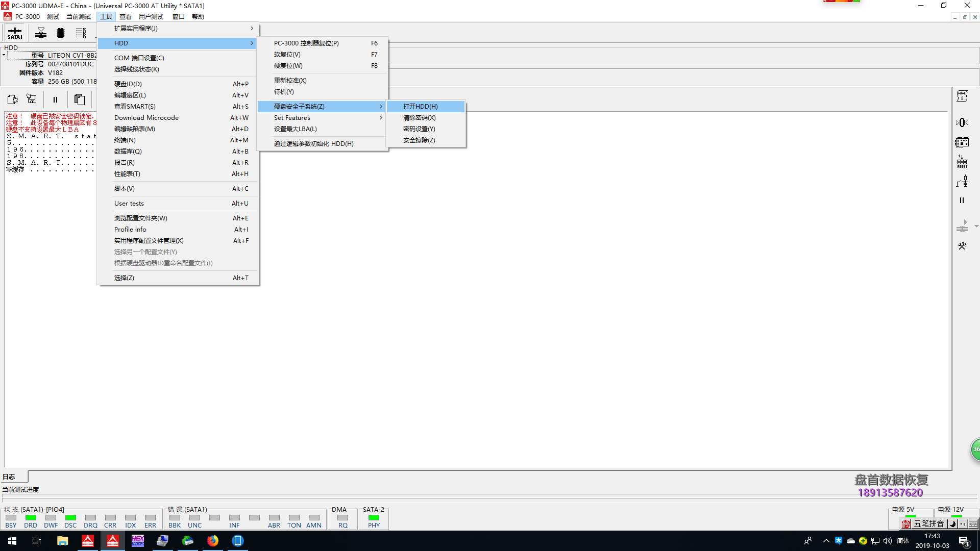Click the pause icon in right sidebar
This screenshot has width=980, height=551.
pyautogui.click(x=962, y=201)
